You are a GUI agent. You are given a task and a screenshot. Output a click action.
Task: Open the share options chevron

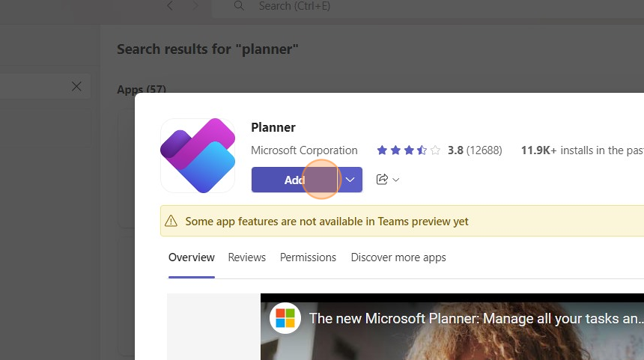[396, 180]
